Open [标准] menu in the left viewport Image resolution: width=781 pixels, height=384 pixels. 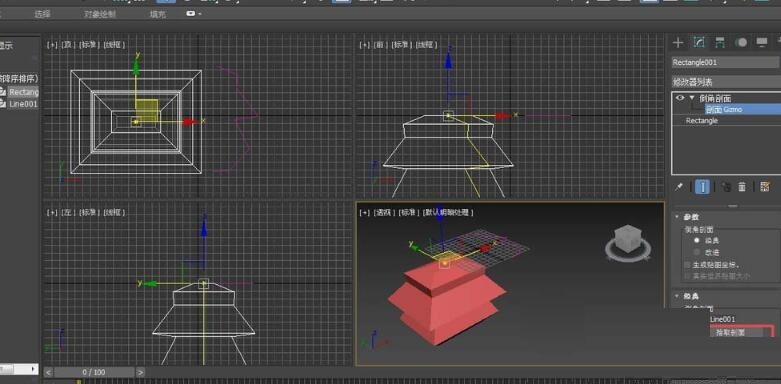89,212
